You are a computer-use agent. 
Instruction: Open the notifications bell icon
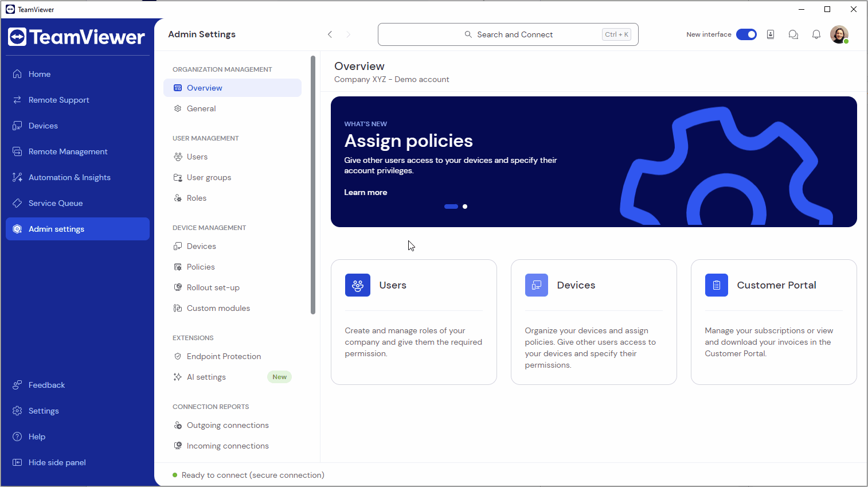[816, 34]
